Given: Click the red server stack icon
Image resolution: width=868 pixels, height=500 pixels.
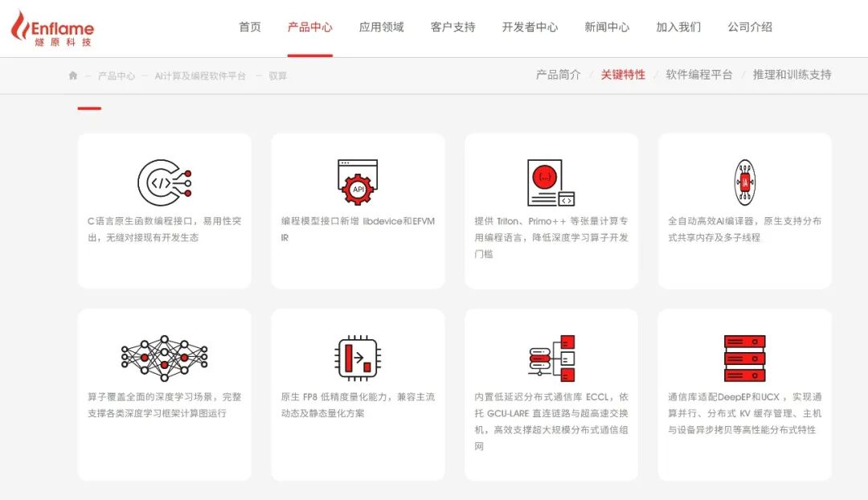Looking at the screenshot, I should click(744, 359).
